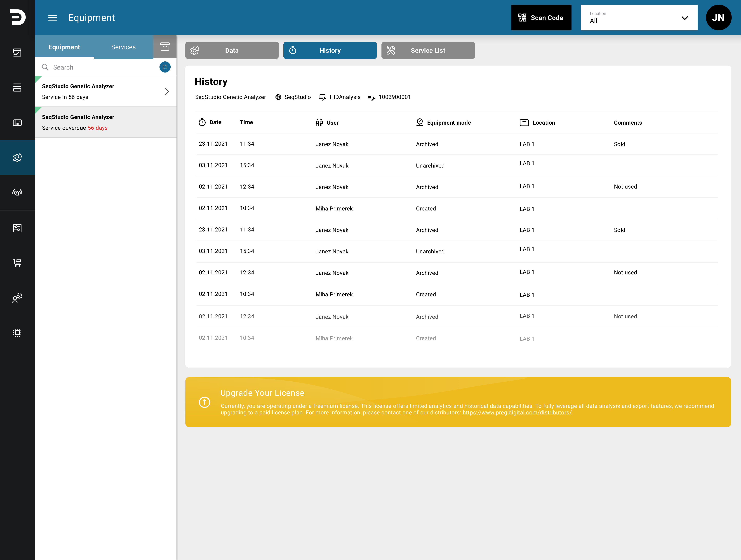Viewport: 741px width, 560px height.
Task: Open the filter options icon in search
Action: (x=165, y=67)
